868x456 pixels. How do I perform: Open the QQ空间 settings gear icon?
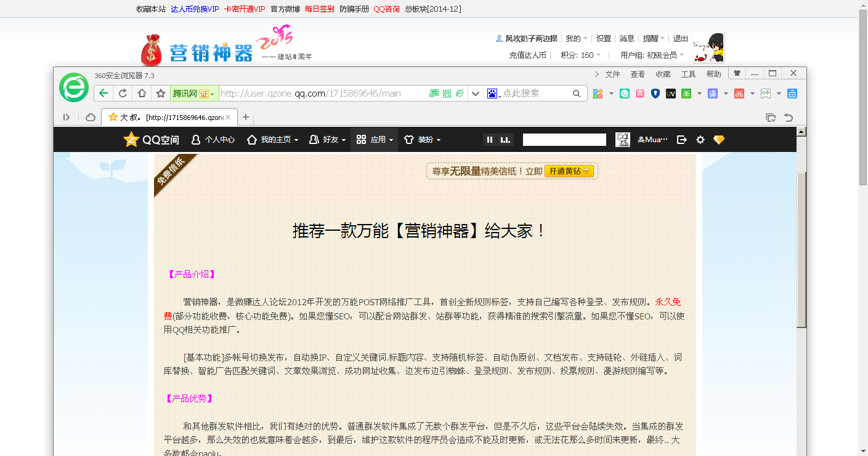[700, 140]
